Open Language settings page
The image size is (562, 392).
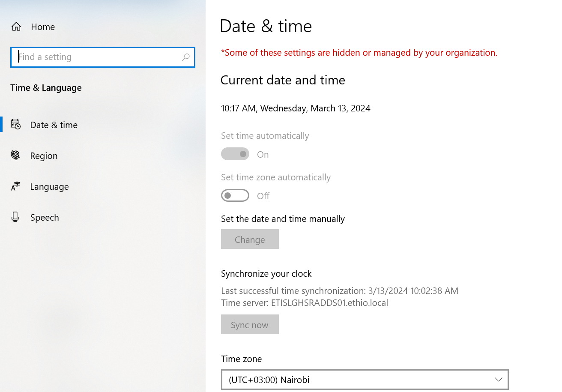[103, 186]
